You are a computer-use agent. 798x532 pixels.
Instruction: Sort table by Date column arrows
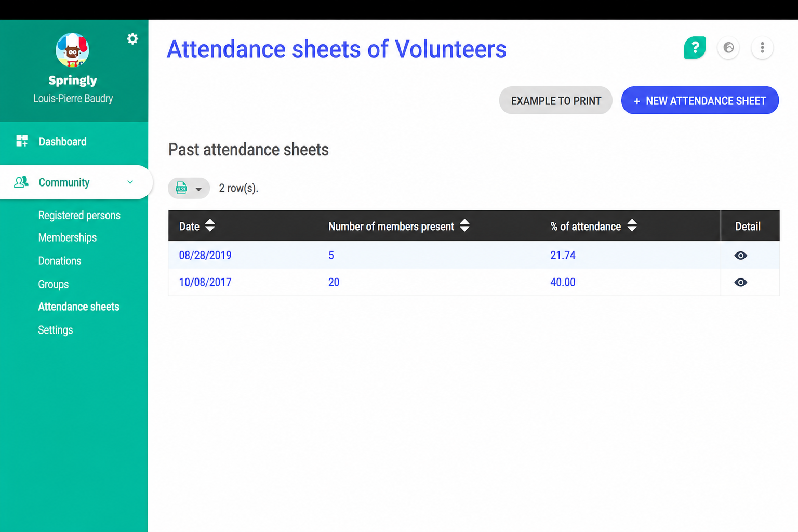[210, 225]
